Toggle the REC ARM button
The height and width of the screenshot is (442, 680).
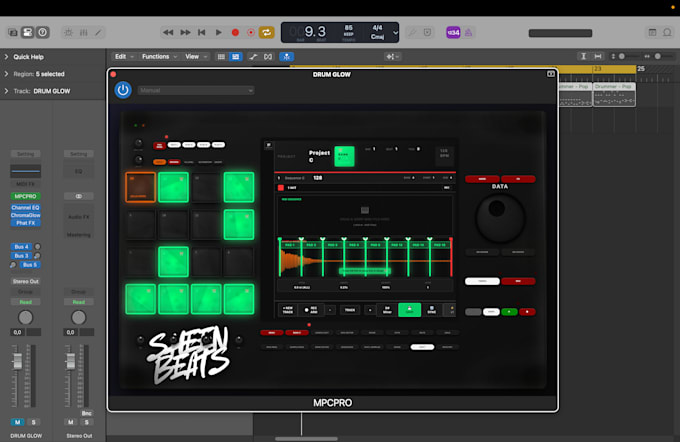311,310
